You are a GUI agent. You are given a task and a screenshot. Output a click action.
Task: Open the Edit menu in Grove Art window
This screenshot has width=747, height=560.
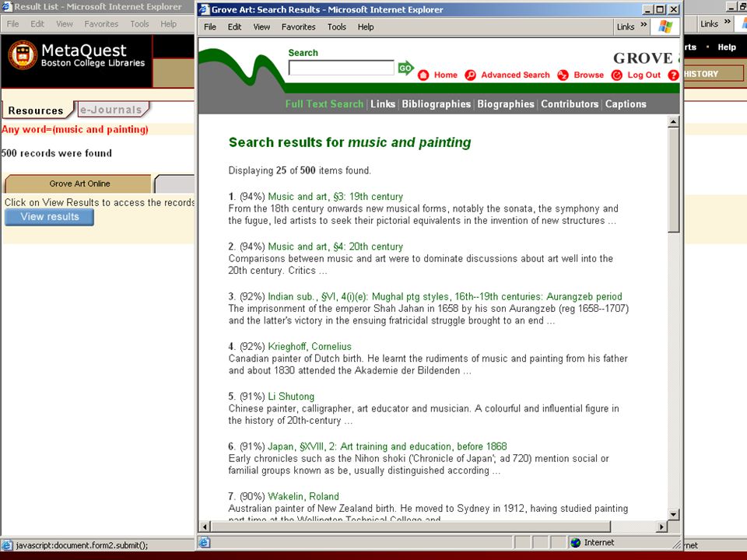pyautogui.click(x=234, y=27)
